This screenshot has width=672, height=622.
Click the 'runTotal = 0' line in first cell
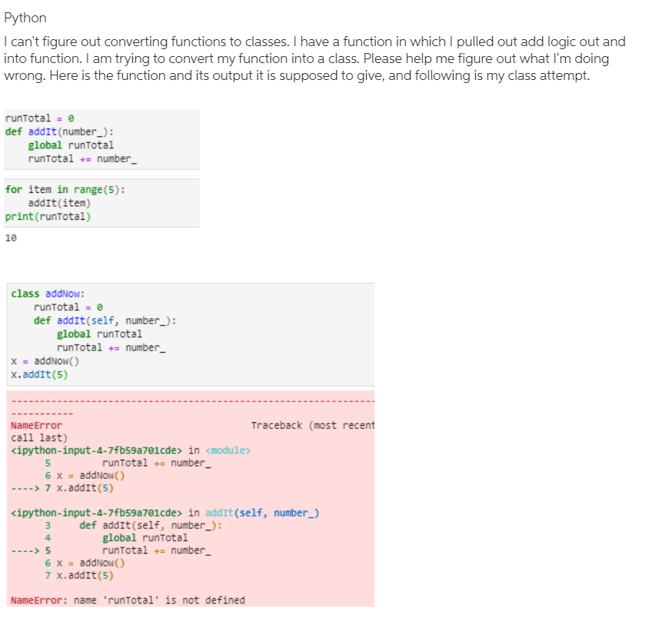(x=39, y=118)
